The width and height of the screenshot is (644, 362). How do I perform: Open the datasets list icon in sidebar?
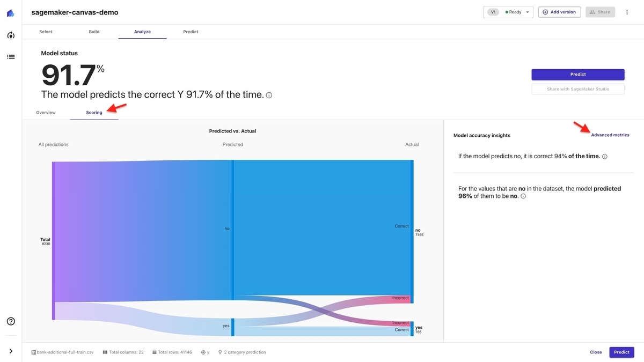[x=11, y=56]
